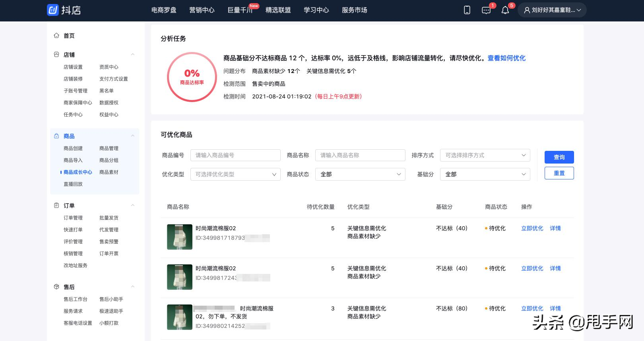
Task: Open the 查看如何优化 link
Action: 506,58
